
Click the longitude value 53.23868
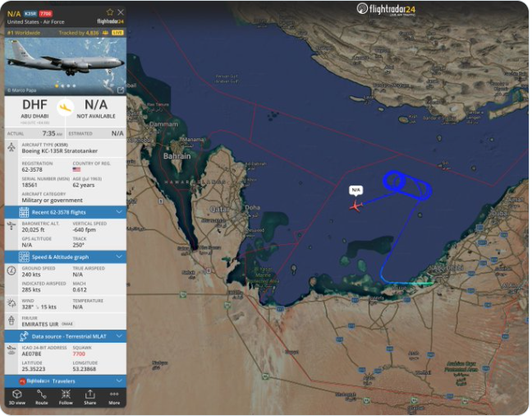coord(84,369)
